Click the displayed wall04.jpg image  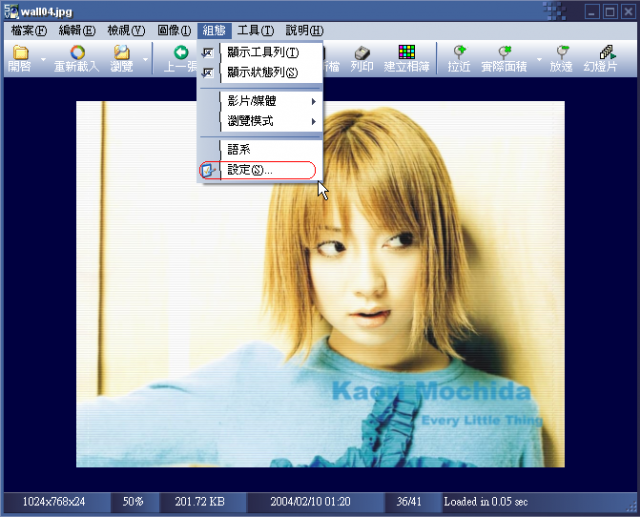pyautogui.click(x=320, y=284)
